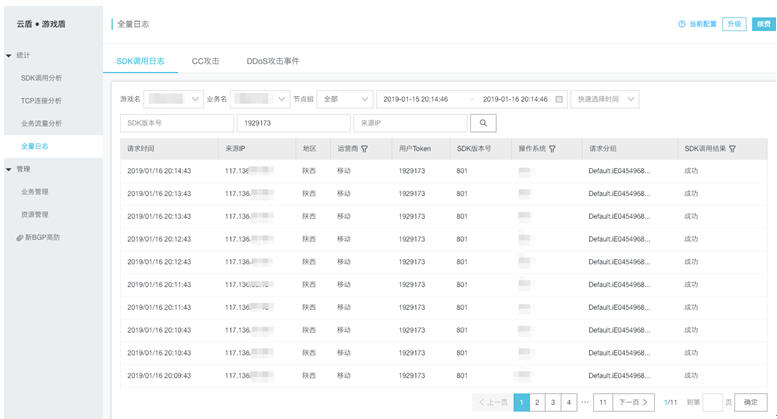Select the row timestamp 2019/01/16 20:09:43
The height and width of the screenshot is (419, 777).
tap(159, 376)
